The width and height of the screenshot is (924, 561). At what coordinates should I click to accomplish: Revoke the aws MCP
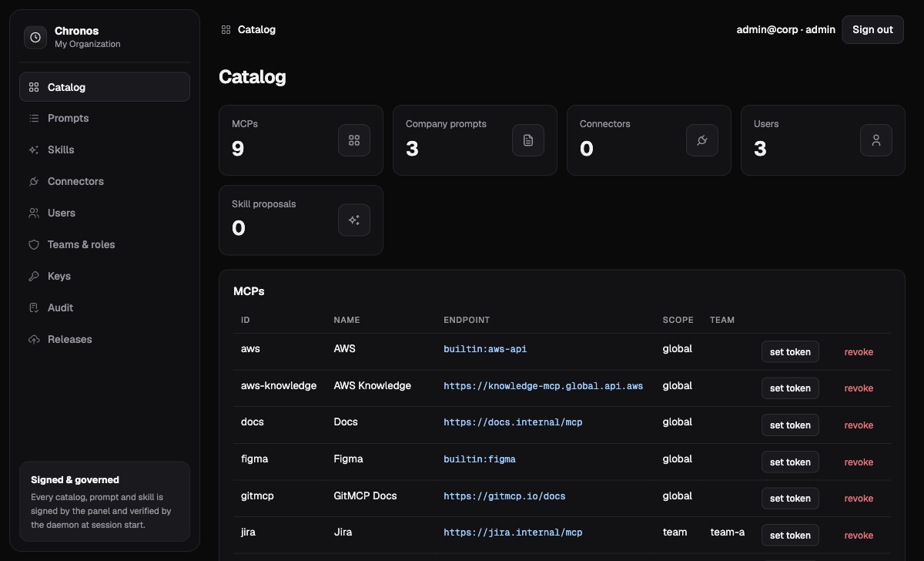click(x=859, y=351)
